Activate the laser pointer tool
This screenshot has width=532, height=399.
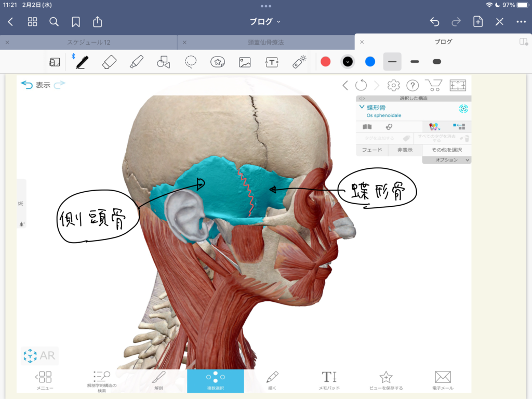(x=300, y=61)
